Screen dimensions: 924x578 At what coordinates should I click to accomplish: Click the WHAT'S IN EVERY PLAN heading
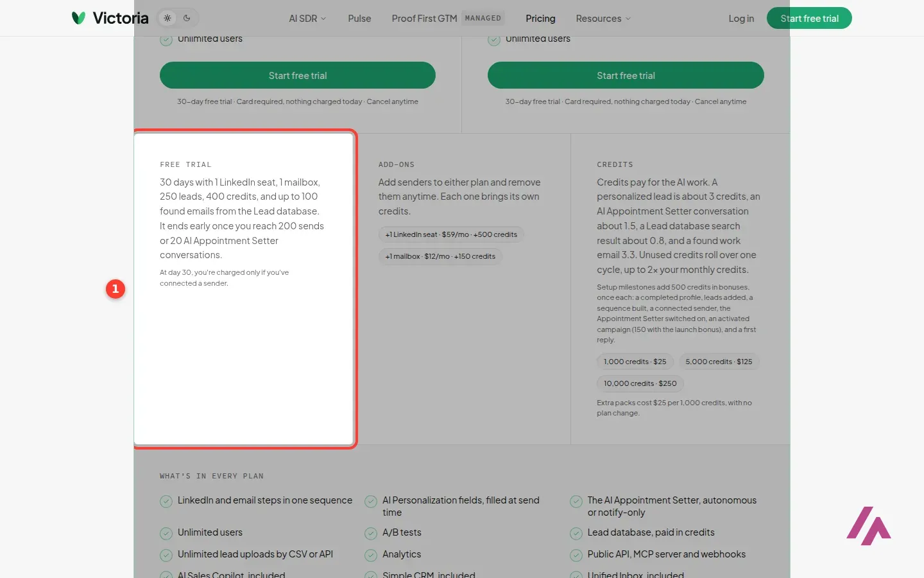pyautogui.click(x=212, y=476)
